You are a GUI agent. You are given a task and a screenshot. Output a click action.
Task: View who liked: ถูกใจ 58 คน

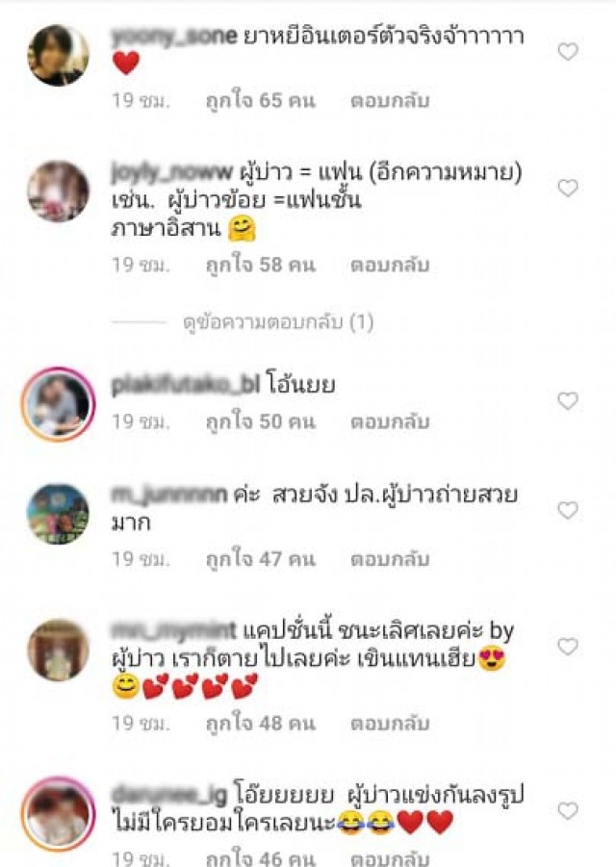point(261,265)
